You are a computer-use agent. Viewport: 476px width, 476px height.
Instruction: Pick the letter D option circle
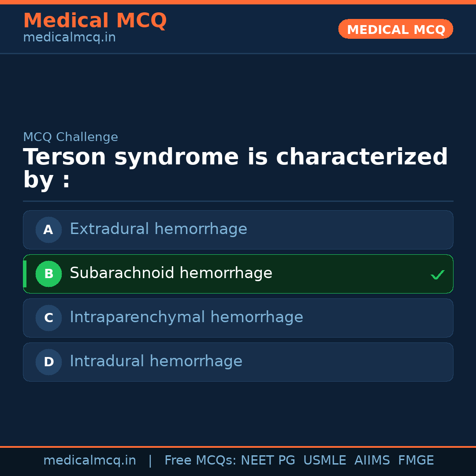[x=48, y=362]
